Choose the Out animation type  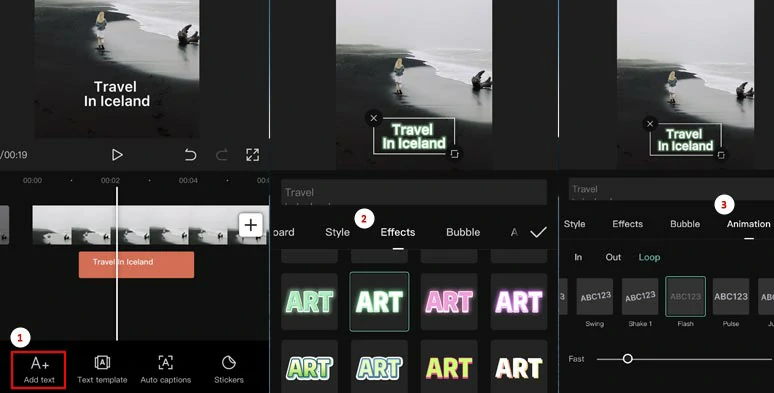[x=613, y=257]
